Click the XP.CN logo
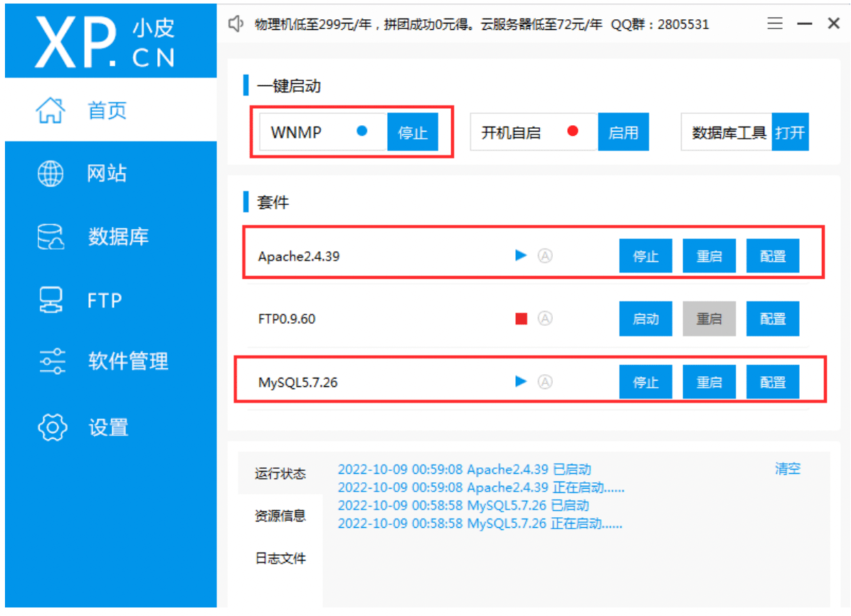851x616 pixels. (x=106, y=42)
